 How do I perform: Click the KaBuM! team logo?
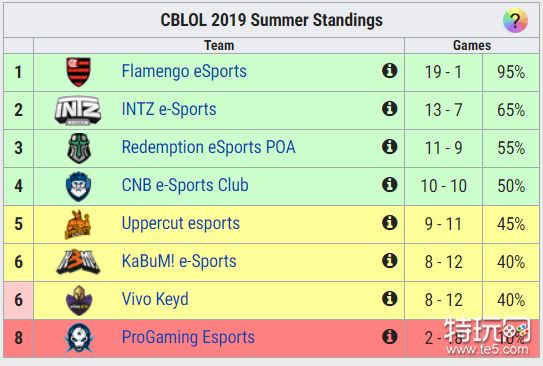(x=78, y=262)
